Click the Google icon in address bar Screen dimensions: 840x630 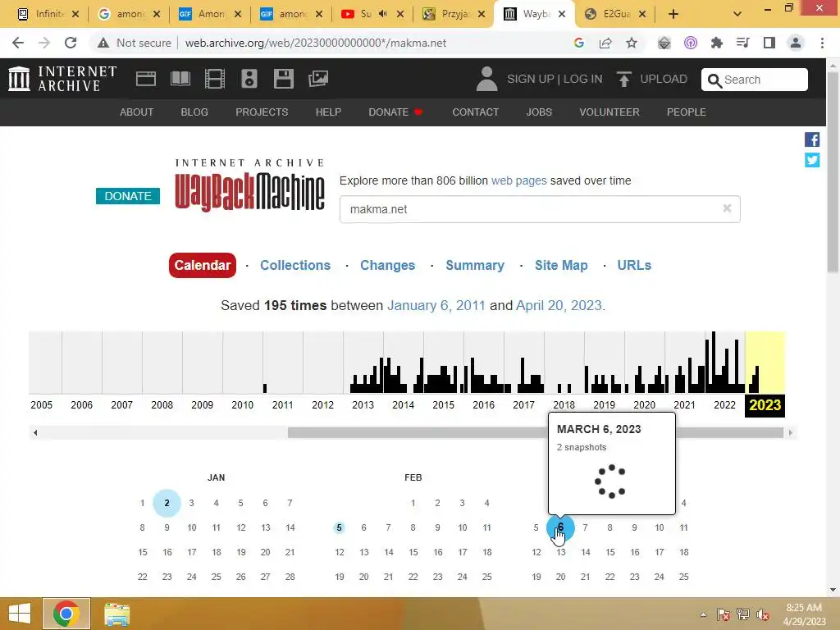tap(578, 43)
